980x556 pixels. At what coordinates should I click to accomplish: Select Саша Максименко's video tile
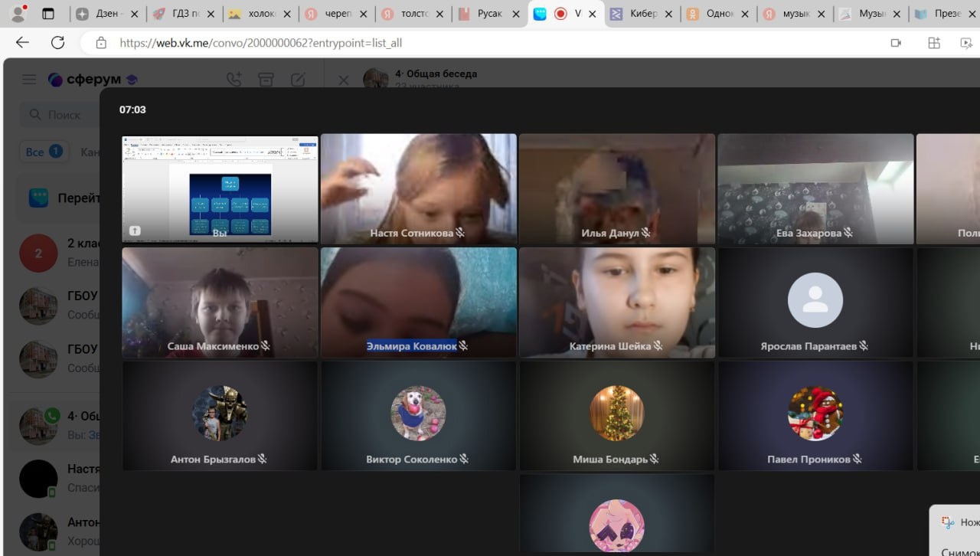220,303
